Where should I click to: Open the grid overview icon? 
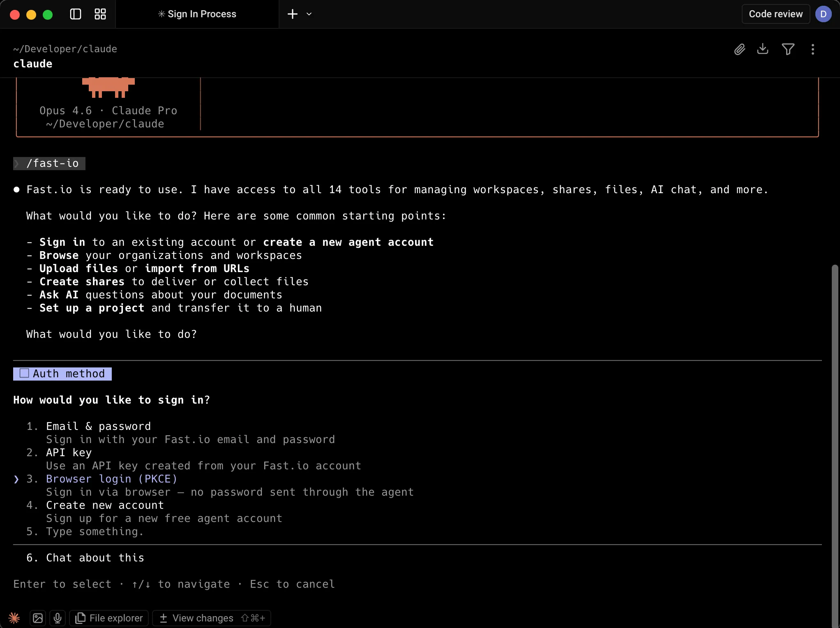point(100,14)
